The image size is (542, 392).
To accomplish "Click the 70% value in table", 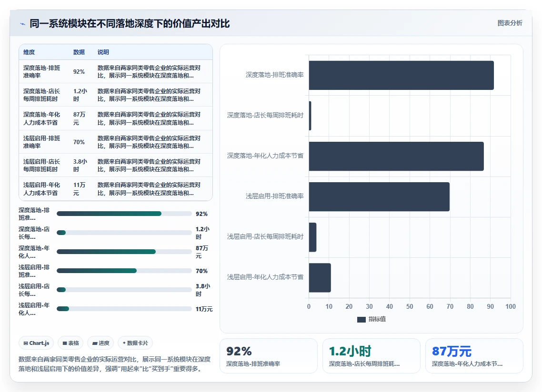I will (79, 142).
